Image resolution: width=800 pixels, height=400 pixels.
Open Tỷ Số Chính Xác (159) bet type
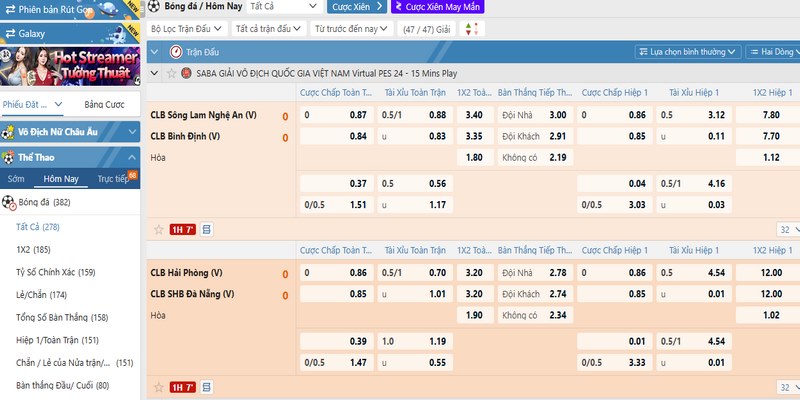[56, 272]
